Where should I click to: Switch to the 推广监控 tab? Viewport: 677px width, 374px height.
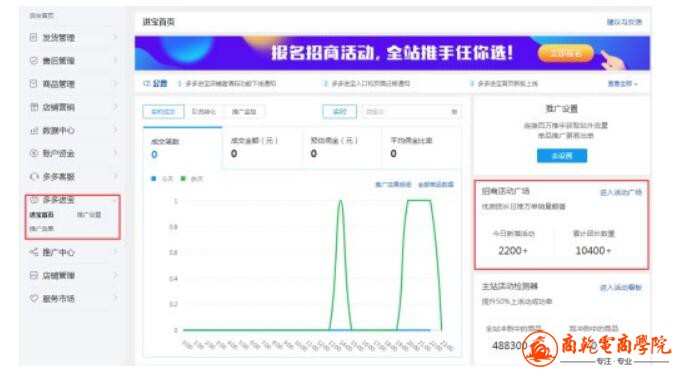coord(244,112)
